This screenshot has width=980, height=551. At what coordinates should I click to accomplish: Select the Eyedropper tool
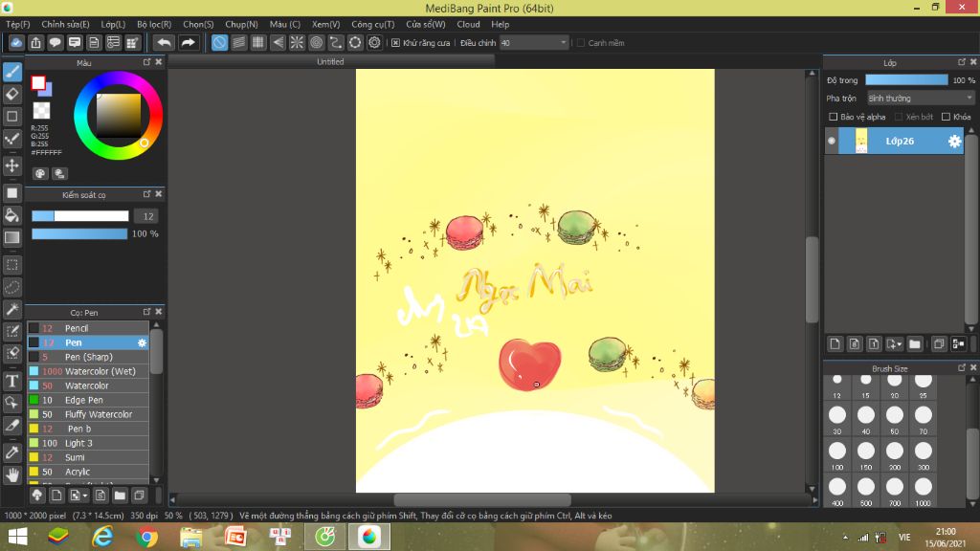[11, 452]
